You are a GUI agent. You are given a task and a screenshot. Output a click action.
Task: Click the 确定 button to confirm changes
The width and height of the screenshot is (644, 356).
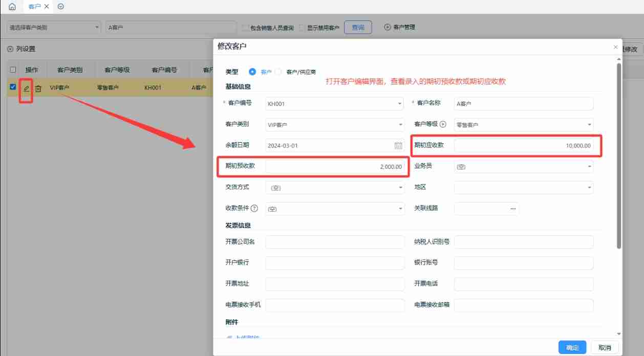[x=572, y=347]
